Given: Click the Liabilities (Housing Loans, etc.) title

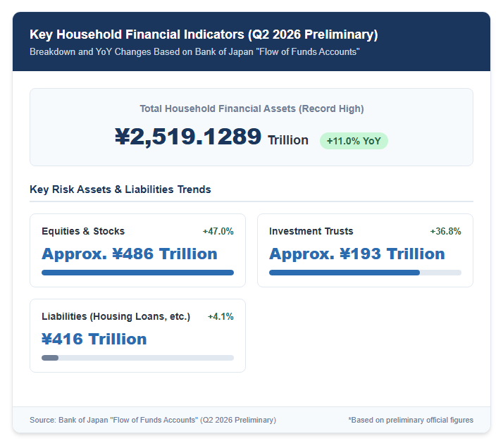Looking at the screenshot, I should point(116,316).
